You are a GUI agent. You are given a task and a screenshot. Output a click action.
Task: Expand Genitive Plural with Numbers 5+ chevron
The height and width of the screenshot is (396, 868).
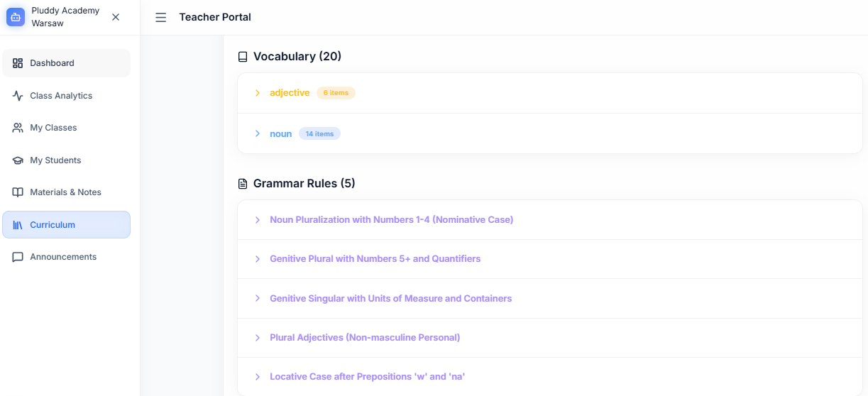point(258,259)
